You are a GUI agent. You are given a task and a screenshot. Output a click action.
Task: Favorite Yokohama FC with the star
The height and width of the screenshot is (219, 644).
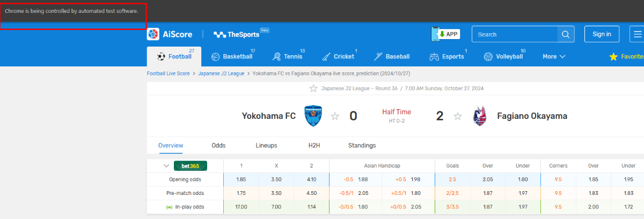tap(335, 116)
